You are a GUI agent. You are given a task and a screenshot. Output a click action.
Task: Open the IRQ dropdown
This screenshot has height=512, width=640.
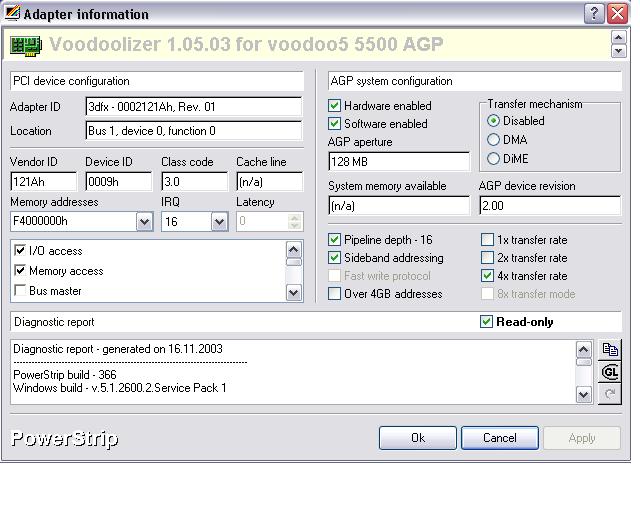[x=220, y=222]
